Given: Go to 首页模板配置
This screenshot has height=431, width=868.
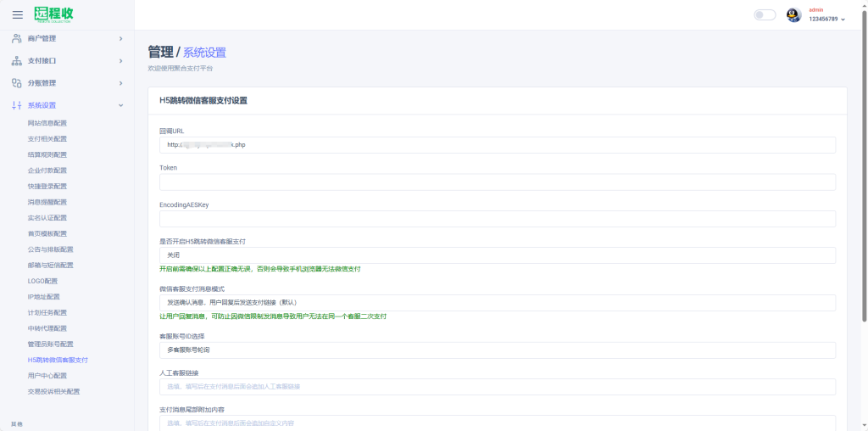Looking at the screenshot, I should (x=47, y=234).
